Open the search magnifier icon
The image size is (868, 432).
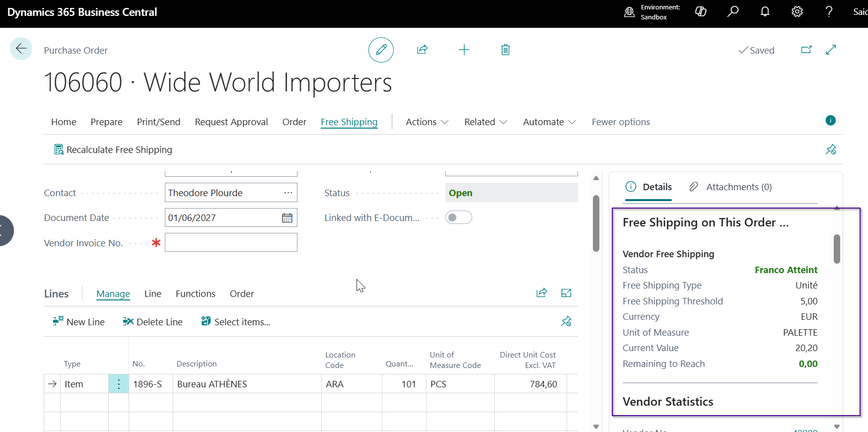[733, 11]
